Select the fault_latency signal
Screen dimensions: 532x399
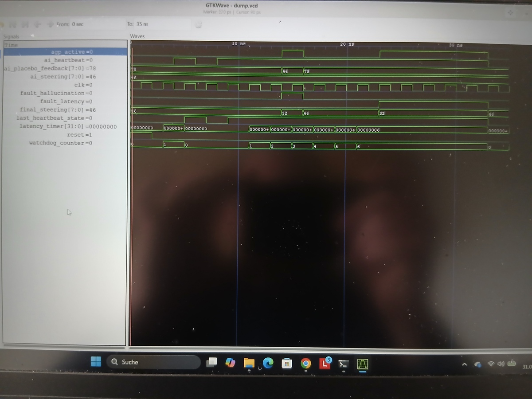(x=66, y=102)
